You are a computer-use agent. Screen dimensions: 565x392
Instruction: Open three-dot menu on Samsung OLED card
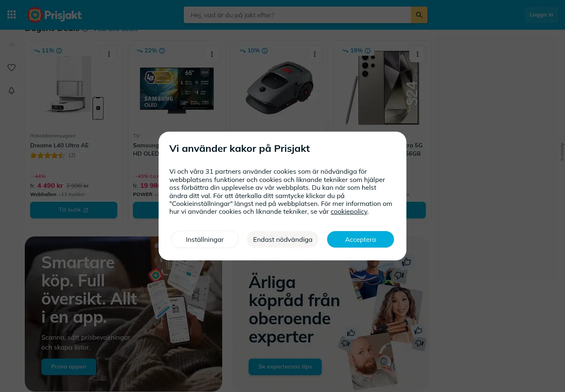tap(212, 54)
